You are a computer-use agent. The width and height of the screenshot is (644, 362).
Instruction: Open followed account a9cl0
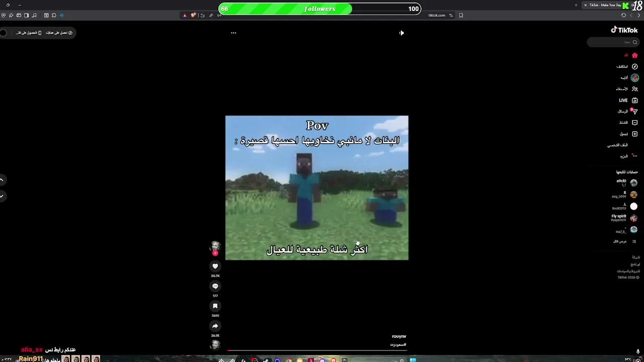click(x=627, y=183)
